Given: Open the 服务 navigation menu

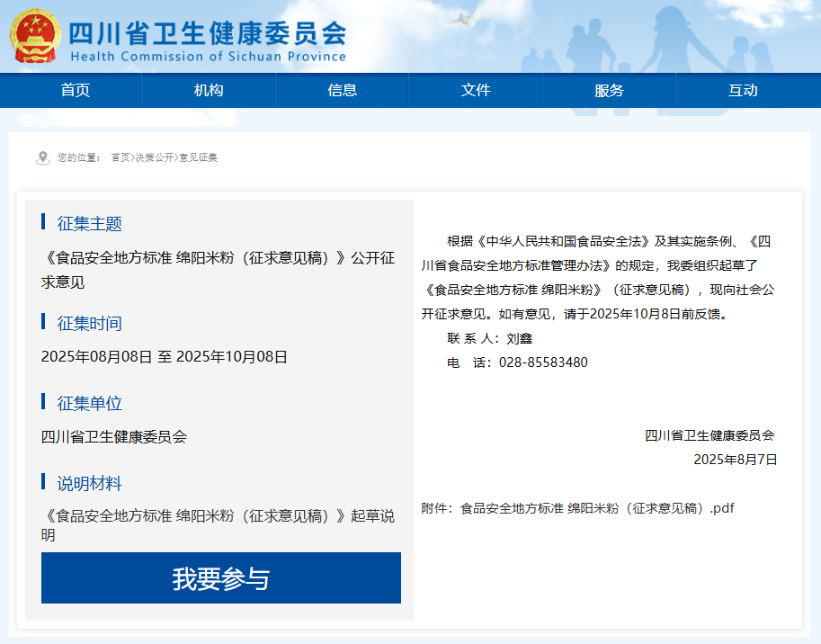Looking at the screenshot, I should (x=609, y=90).
